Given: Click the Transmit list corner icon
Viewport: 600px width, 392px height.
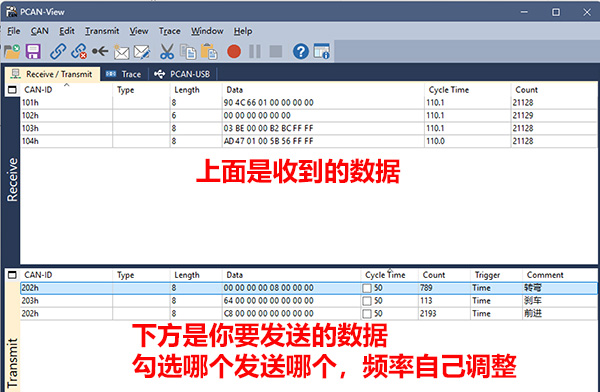Looking at the screenshot, I should click(x=12, y=275).
